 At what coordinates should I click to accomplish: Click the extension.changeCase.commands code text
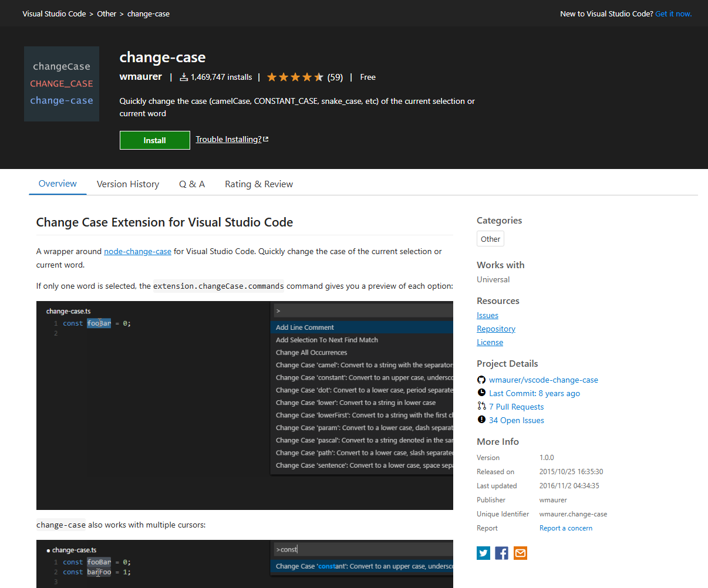coord(218,286)
